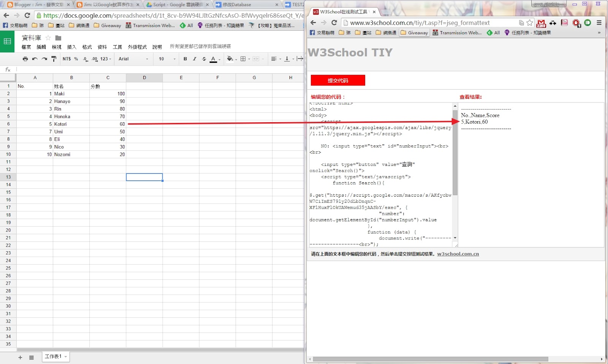Click the red 提交代码 button
The height and width of the screenshot is (364, 608).
338,80
